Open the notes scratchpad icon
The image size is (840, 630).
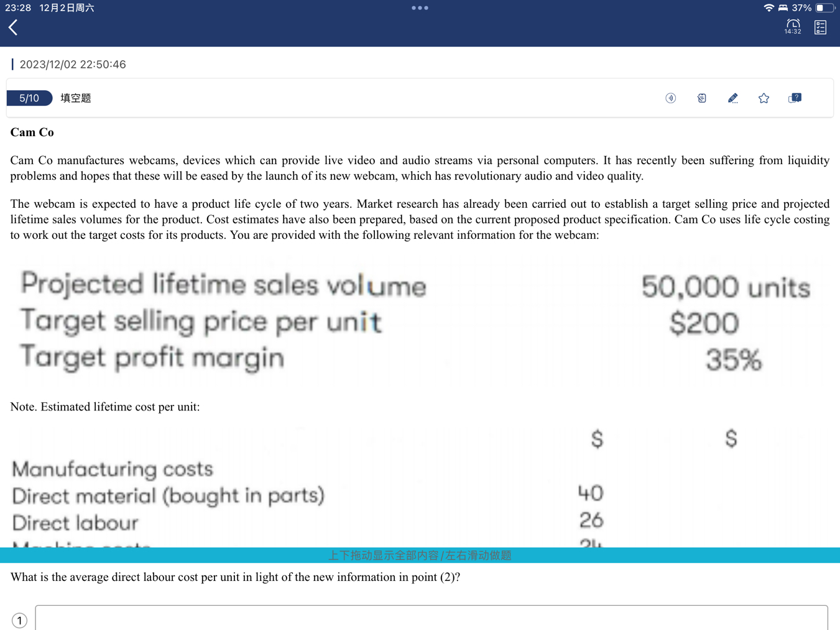coord(701,98)
